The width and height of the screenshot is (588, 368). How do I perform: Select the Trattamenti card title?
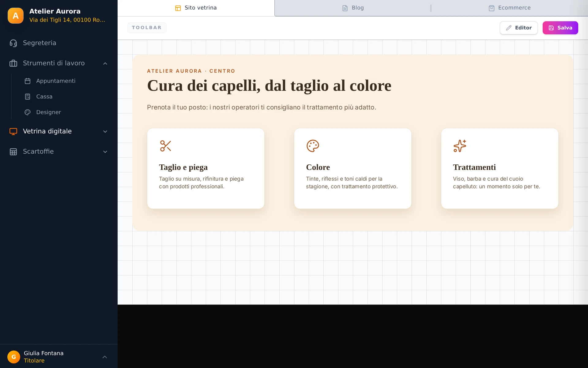pos(474,167)
